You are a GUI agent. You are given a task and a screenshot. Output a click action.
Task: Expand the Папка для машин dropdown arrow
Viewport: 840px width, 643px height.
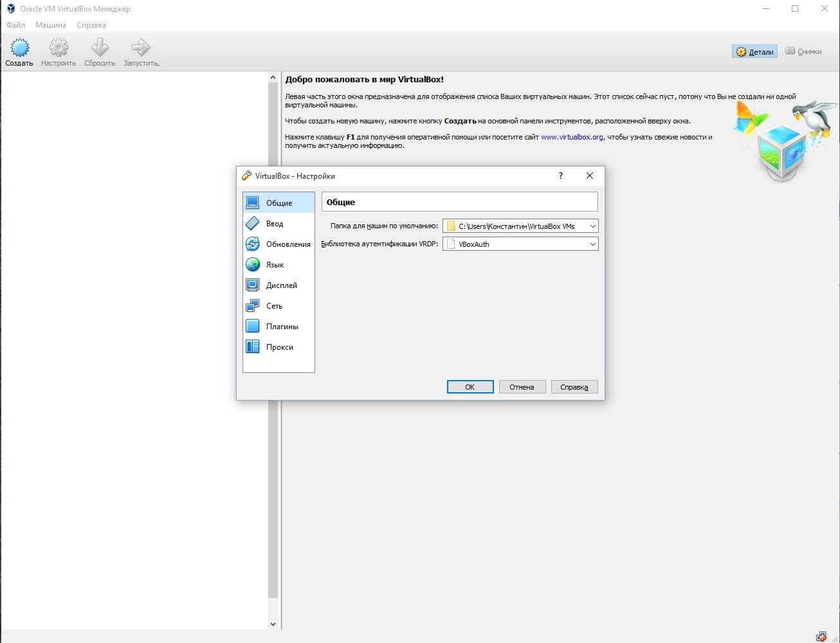(x=592, y=226)
